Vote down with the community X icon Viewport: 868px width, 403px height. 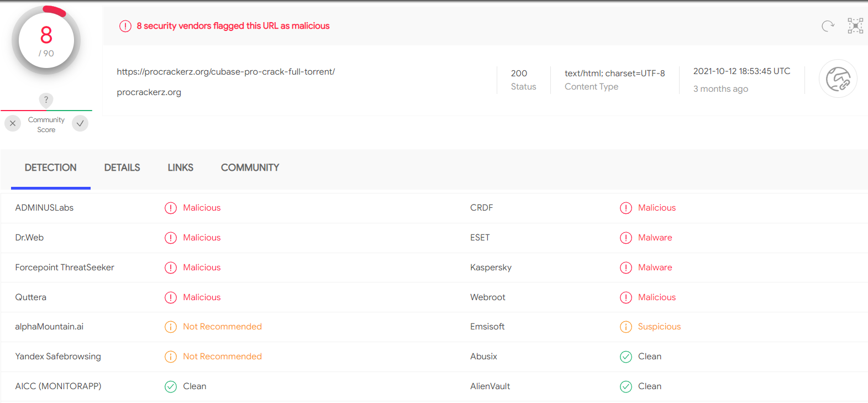point(13,123)
